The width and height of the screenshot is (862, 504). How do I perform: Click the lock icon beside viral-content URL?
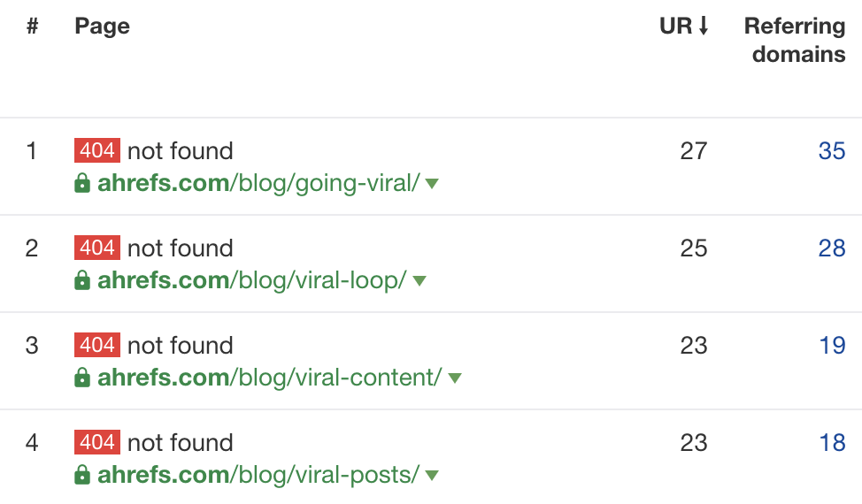pyautogui.click(x=82, y=378)
